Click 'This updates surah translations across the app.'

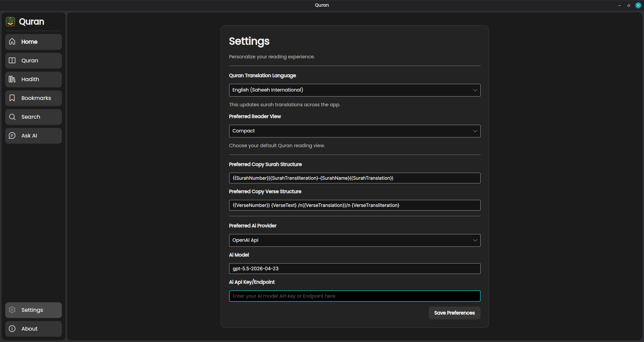pyautogui.click(x=284, y=105)
